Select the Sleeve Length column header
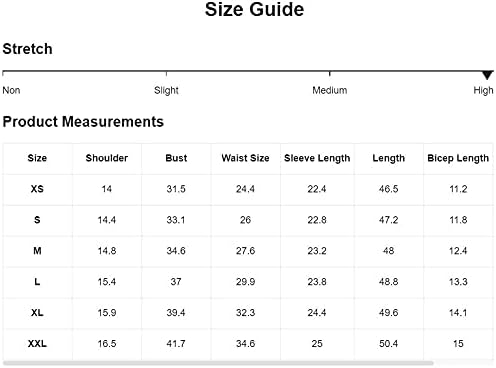 pyautogui.click(x=317, y=158)
